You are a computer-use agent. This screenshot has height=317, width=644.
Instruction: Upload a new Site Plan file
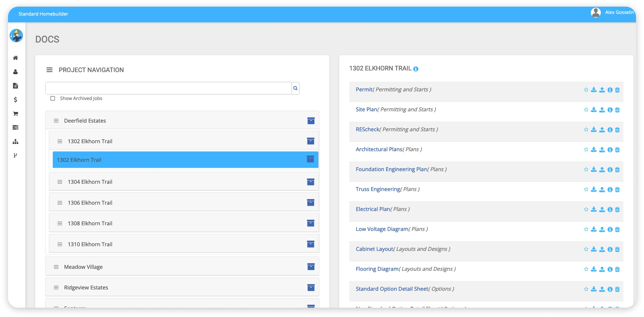pos(602,110)
